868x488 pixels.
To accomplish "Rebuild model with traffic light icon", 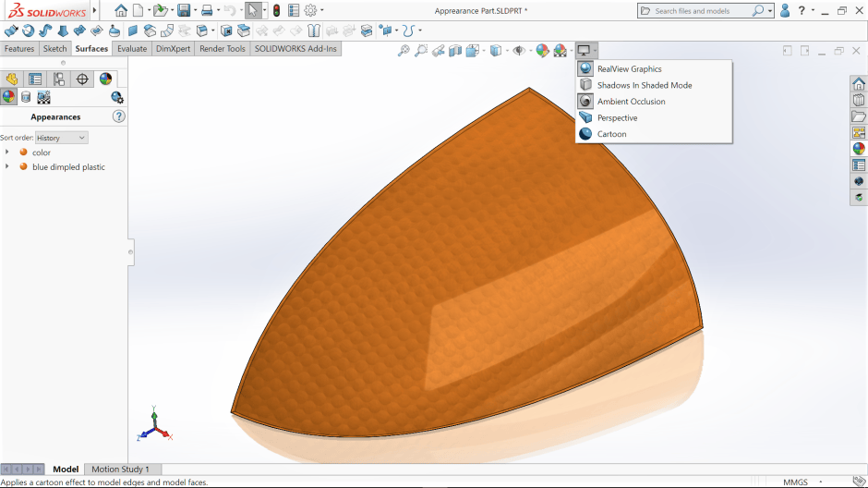I will pos(277,10).
